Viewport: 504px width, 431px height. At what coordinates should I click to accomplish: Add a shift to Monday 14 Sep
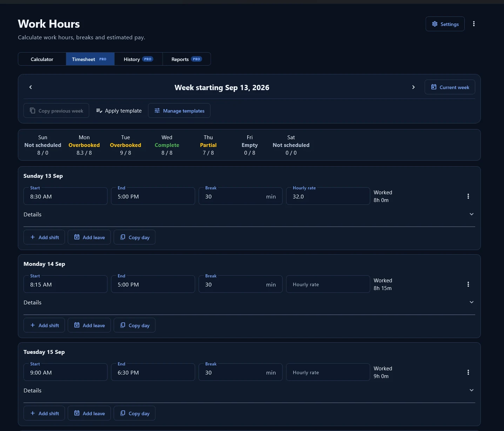(x=44, y=325)
